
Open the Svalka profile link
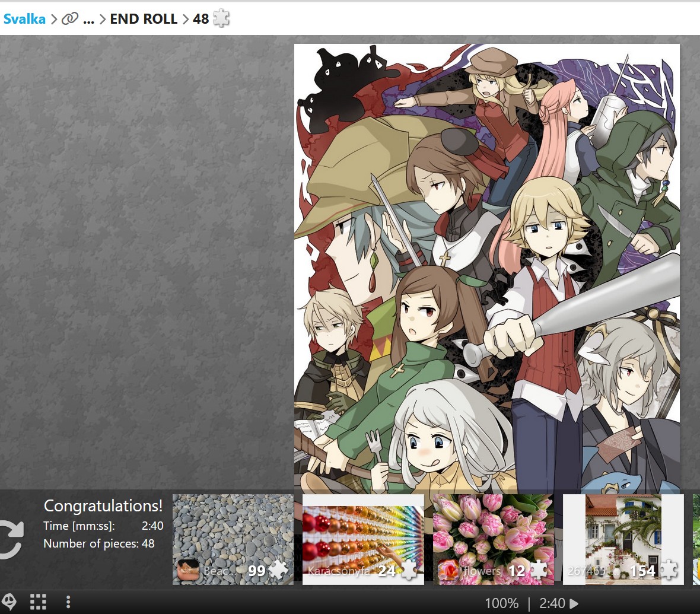(24, 19)
